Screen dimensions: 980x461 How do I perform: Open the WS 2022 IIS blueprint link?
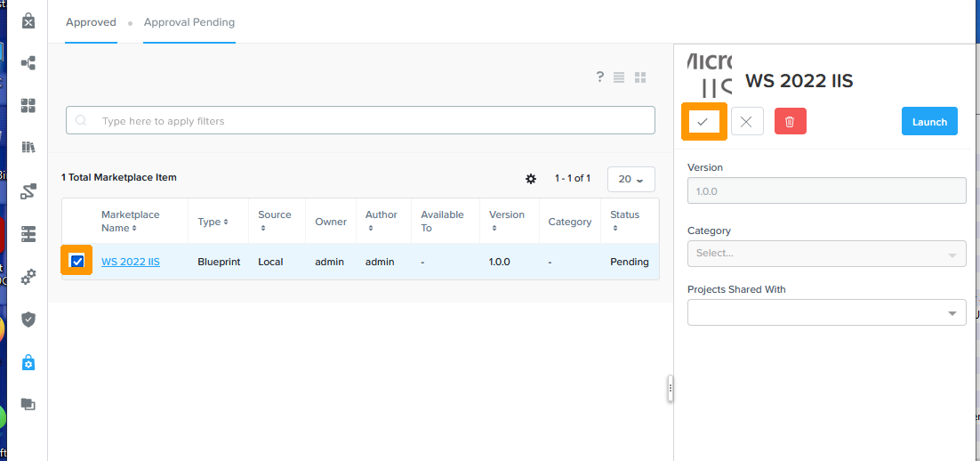coord(131,262)
